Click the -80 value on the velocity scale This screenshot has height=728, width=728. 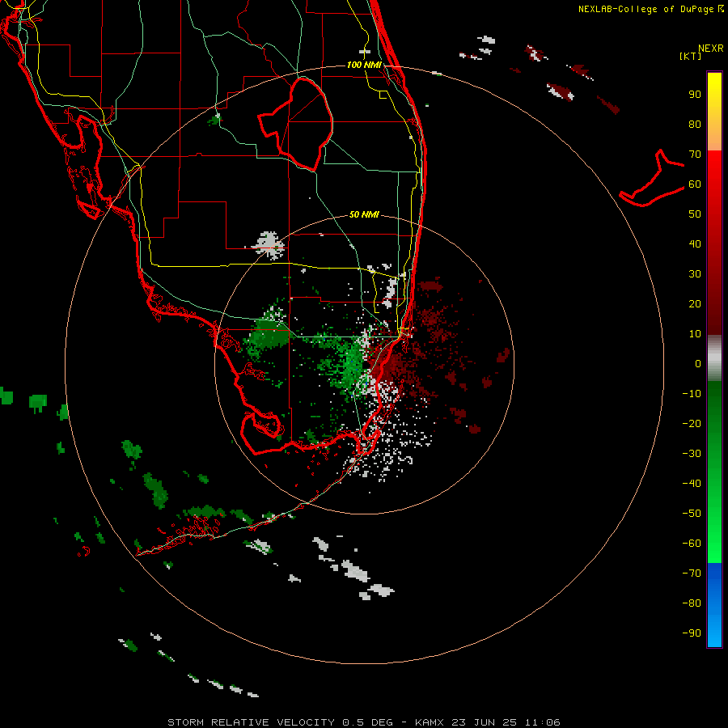pos(692,603)
